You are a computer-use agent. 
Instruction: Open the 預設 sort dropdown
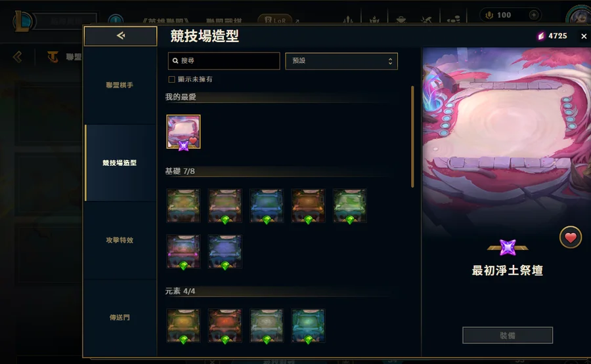coord(341,61)
